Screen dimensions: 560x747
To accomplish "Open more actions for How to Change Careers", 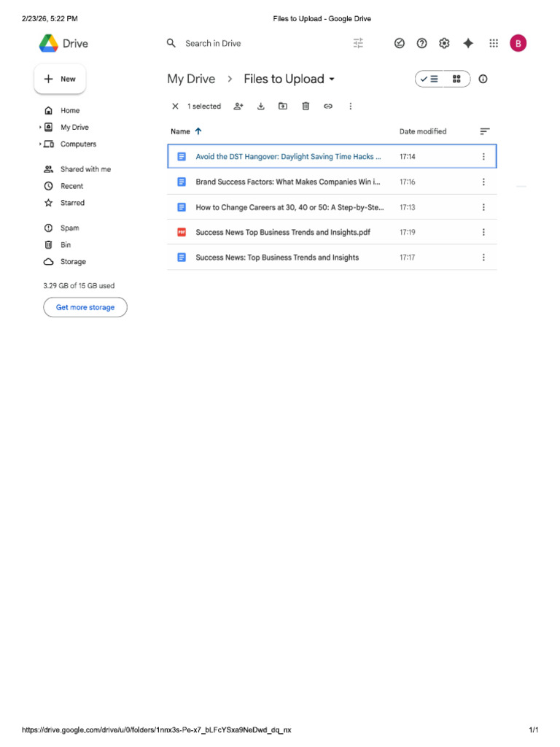I will tap(483, 207).
